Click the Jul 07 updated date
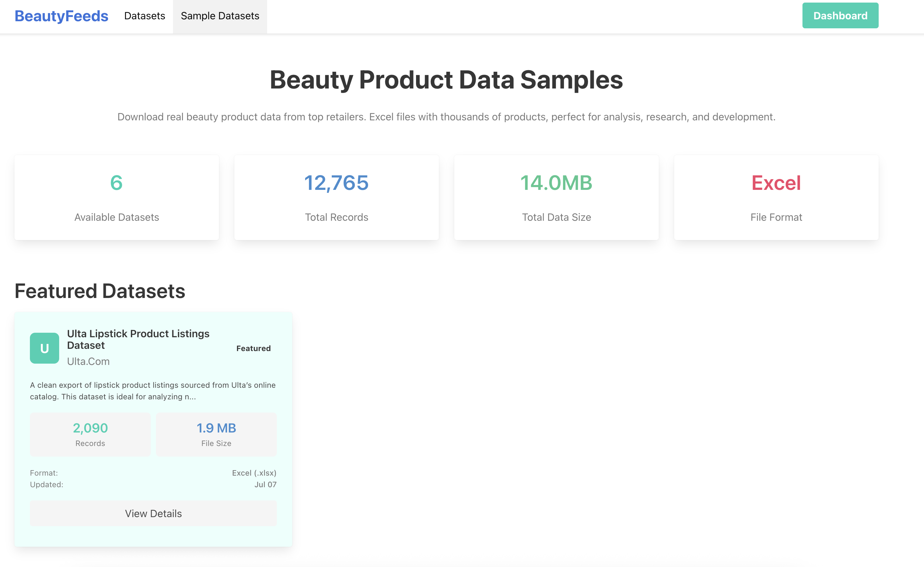This screenshot has width=924, height=567. point(266,484)
